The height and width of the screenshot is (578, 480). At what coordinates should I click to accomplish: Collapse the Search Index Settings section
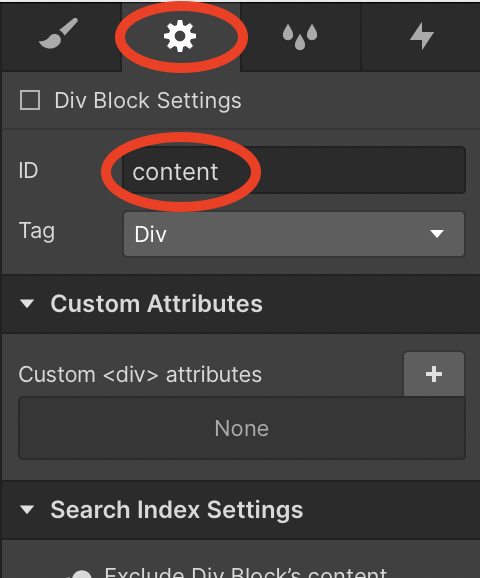pyautogui.click(x=241, y=510)
